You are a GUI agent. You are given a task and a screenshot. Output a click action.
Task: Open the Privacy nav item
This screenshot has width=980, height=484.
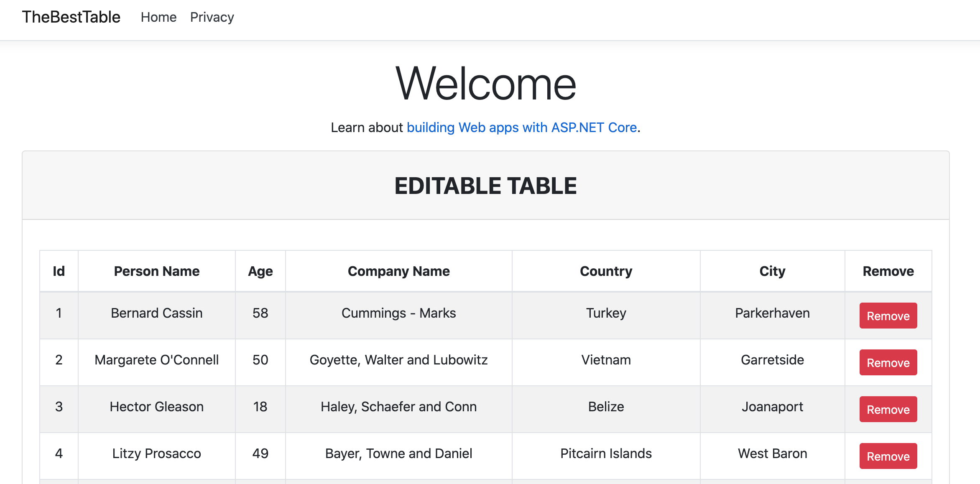[212, 17]
